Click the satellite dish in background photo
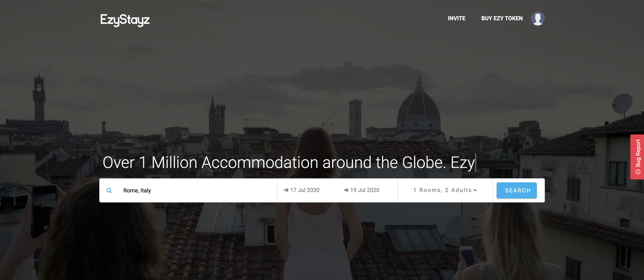Viewport: 644px width, 280px height. pos(622,104)
